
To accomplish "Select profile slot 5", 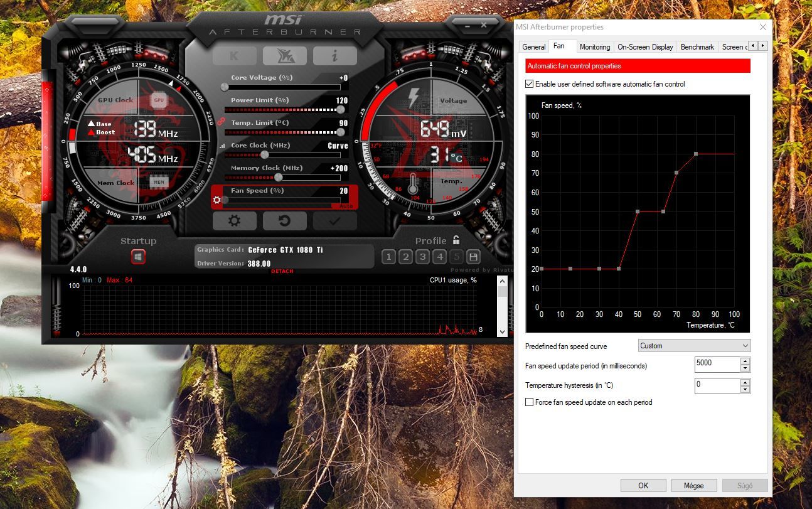I will tap(456, 257).
